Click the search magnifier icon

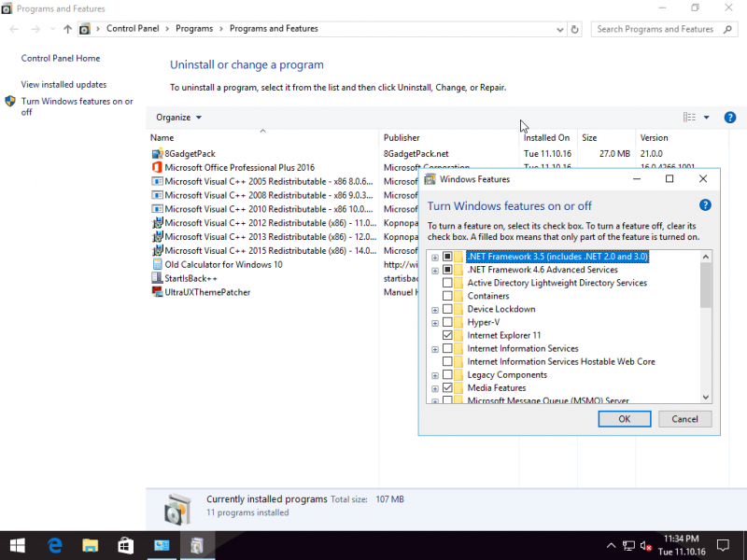(x=727, y=29)
